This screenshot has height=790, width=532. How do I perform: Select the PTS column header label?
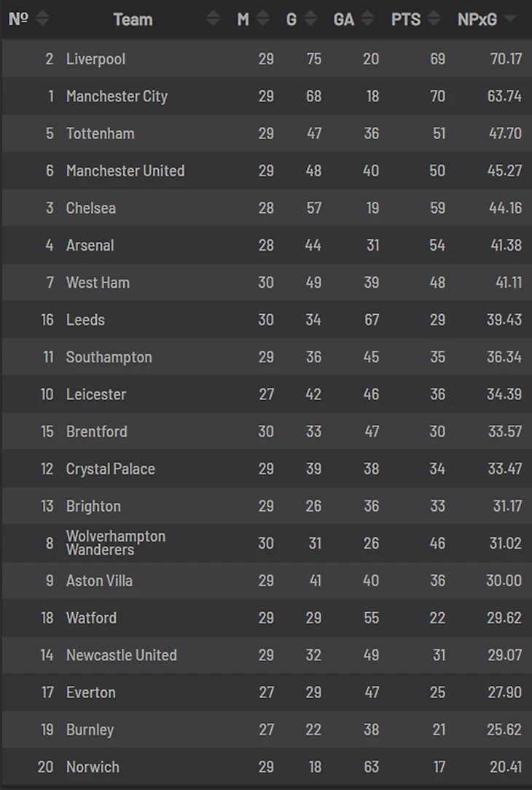click(x=406, y=19)
